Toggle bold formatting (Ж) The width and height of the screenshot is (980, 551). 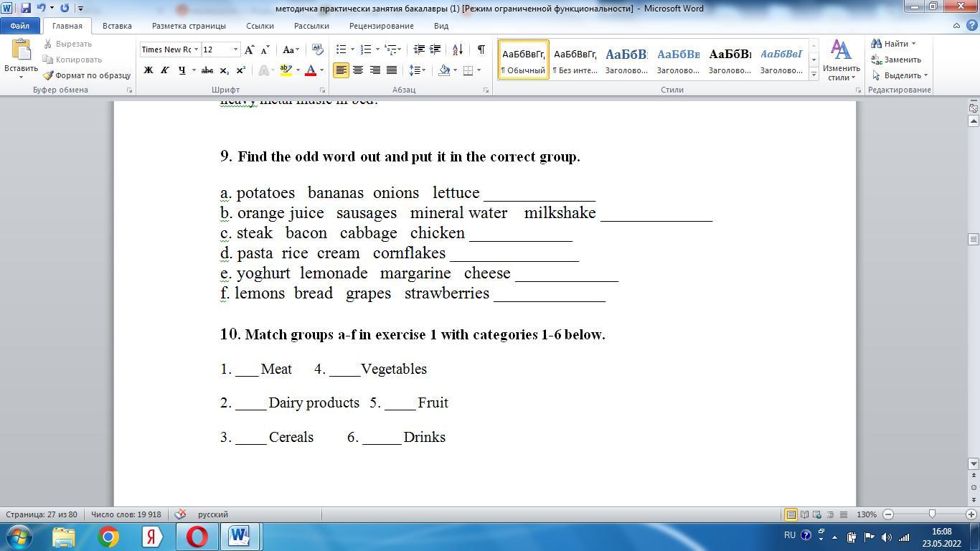coord(149,70)
